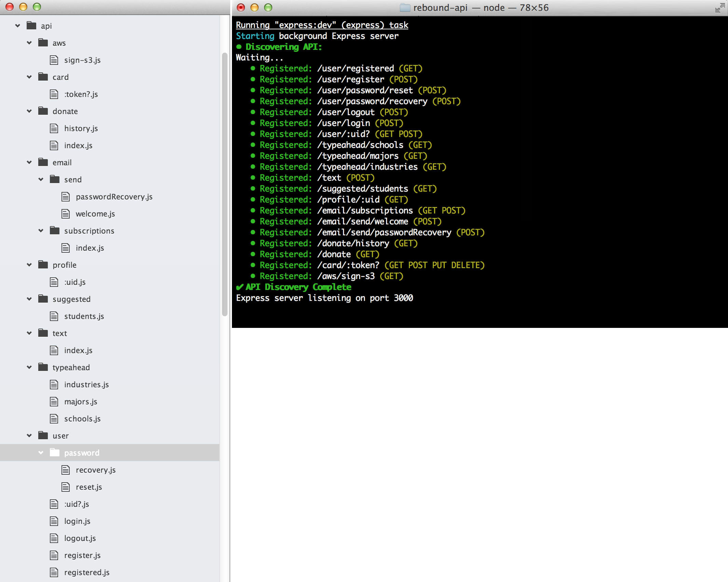Click the file tree vertical scrollbar
Image resolution: width=728 pixels, height=582 pixels.
pos(224,184)
